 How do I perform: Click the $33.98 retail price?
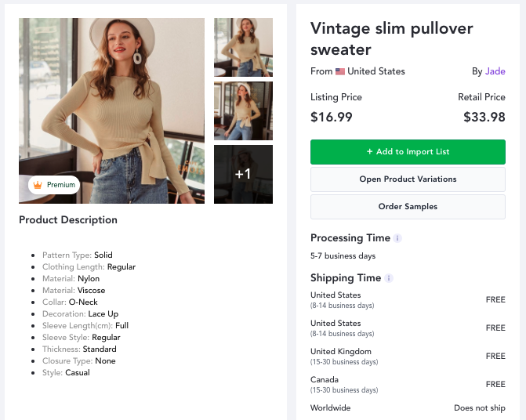pyautogui.click(x=484, y=117)
